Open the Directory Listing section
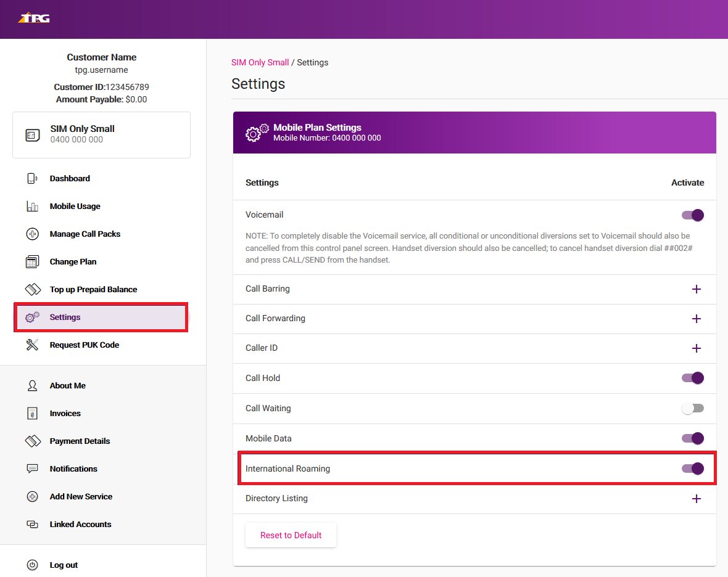 point(697,498)
